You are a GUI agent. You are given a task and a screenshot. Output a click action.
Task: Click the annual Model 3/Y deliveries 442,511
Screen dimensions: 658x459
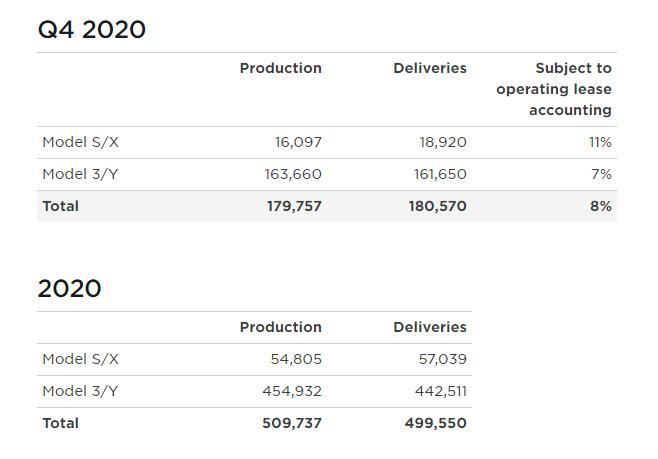[x=440, y=391]
